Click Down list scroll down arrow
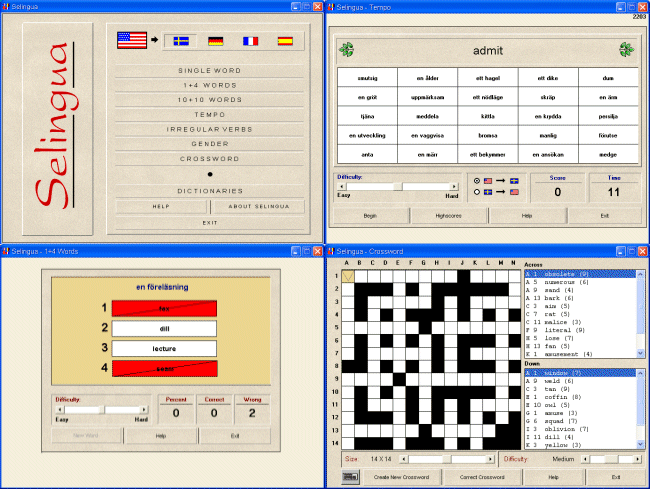 click(x=640, y=444)
